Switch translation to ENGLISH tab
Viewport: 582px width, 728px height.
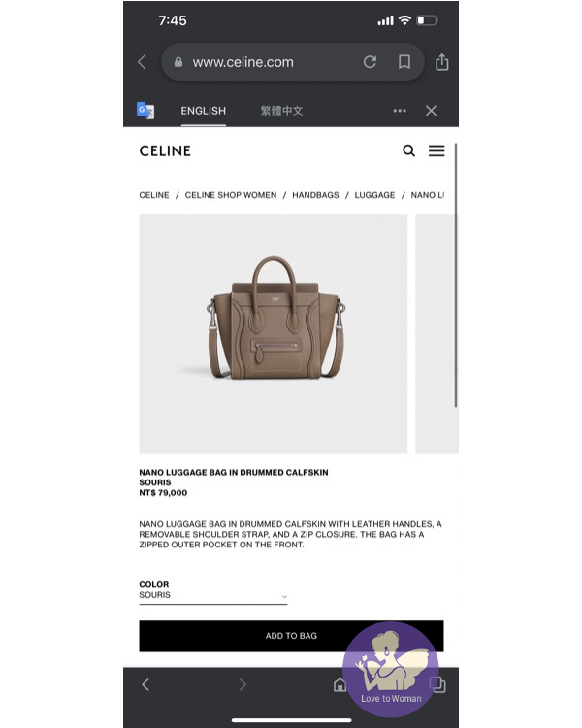coord(204,111)
